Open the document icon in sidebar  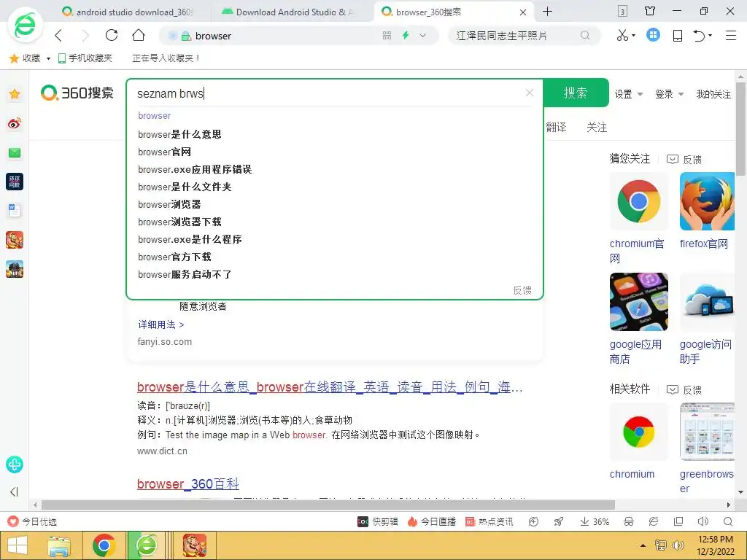15,211
